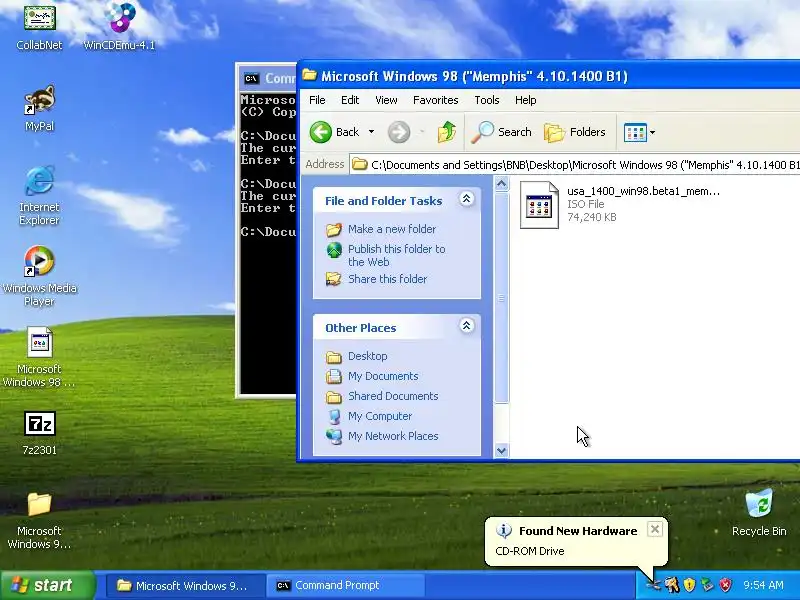The height and width of the screenshot is (600, 800).
Task: Open the MyPal browser shortcut
Action: (x=39, y=108)
